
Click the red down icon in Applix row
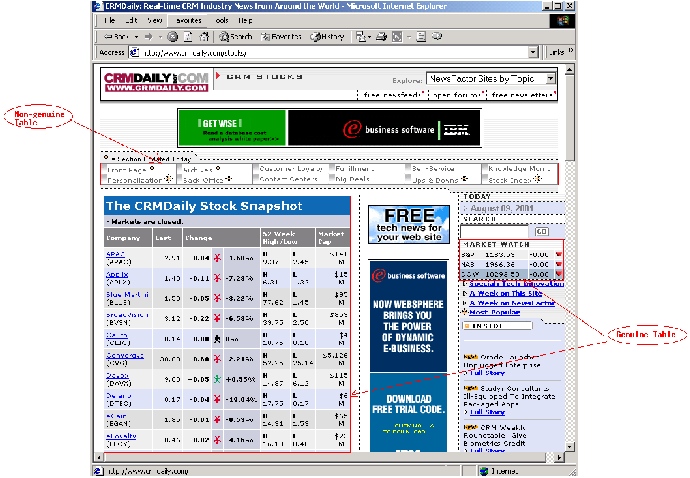[x=217, y=278]
